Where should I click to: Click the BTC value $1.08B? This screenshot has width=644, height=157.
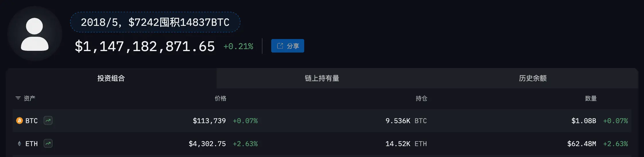click(x=584, y=121)
